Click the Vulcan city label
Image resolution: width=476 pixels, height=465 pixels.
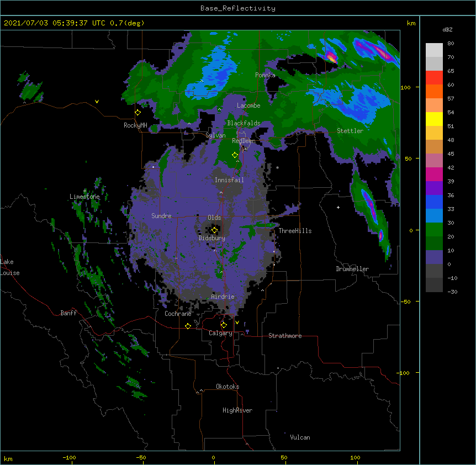tap(300, 437)
